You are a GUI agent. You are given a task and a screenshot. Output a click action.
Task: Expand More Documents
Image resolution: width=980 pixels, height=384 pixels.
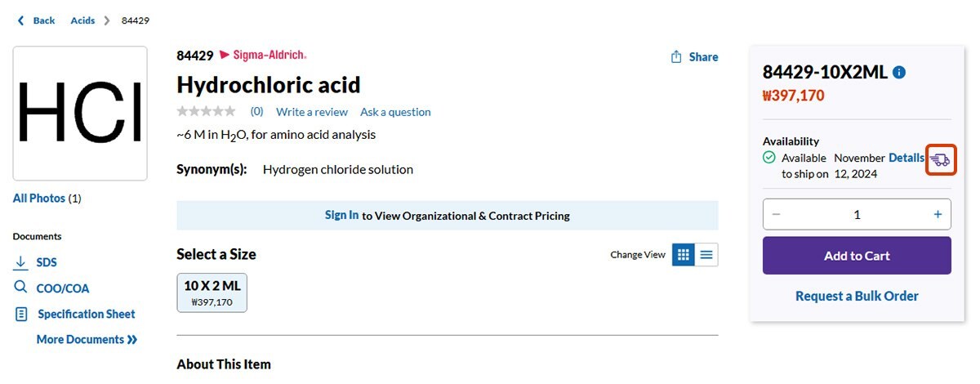pyautogui.click(x=87, y=339)
